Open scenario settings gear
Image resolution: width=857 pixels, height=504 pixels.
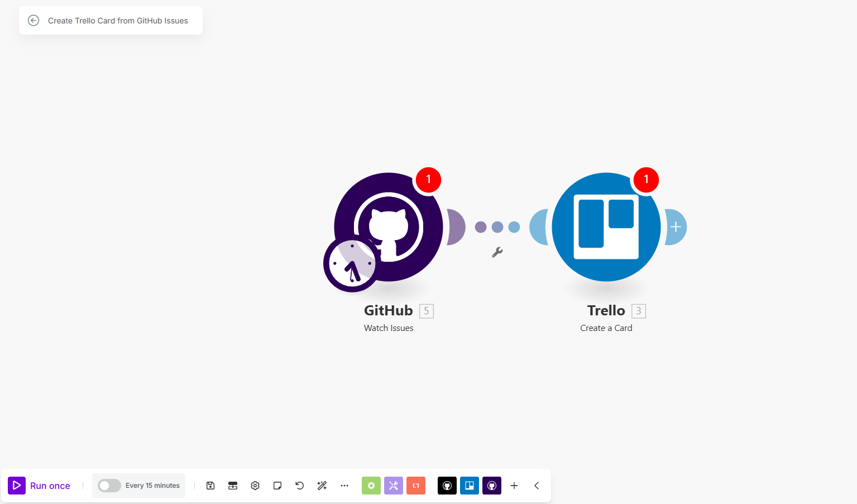(x=255, y=486)
